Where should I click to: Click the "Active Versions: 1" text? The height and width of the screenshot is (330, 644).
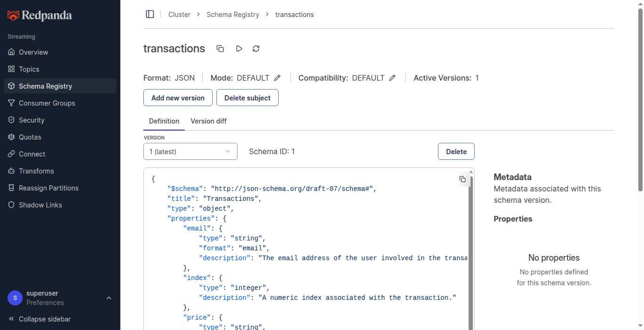[446, 78]
